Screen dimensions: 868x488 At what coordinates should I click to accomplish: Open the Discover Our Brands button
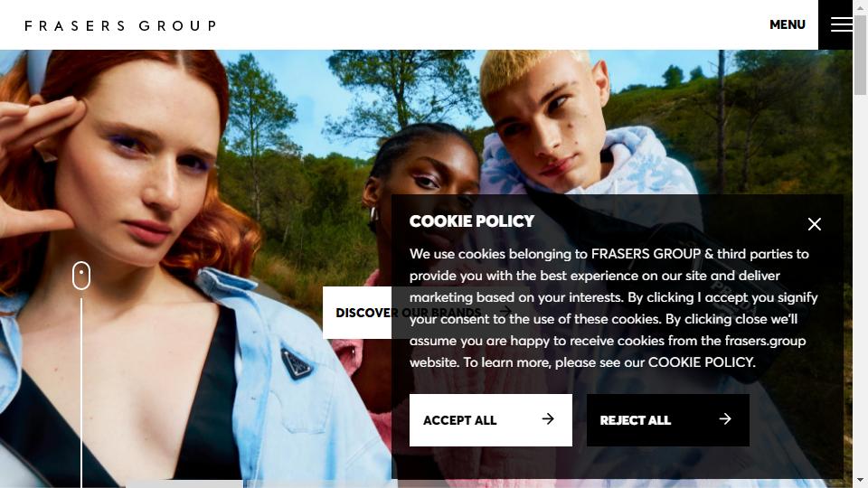(357, 313)
